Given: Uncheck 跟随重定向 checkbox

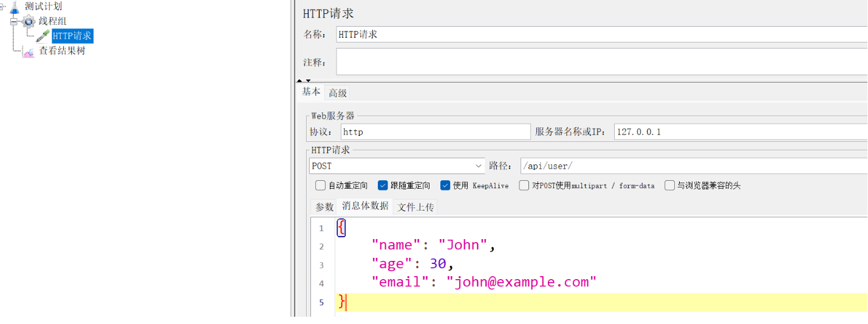Looking at the screenshot, I should coord(383,186).
